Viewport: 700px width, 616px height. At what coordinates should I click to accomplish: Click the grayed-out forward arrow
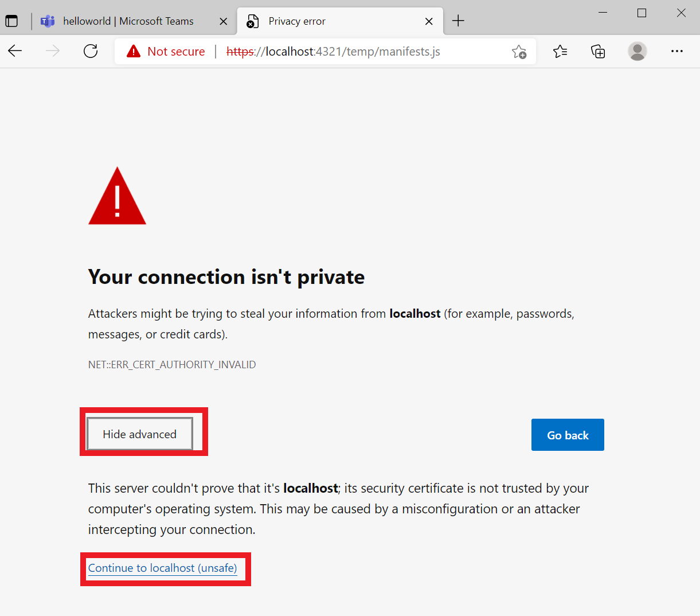pyautogui.click(x=53, y=51)
